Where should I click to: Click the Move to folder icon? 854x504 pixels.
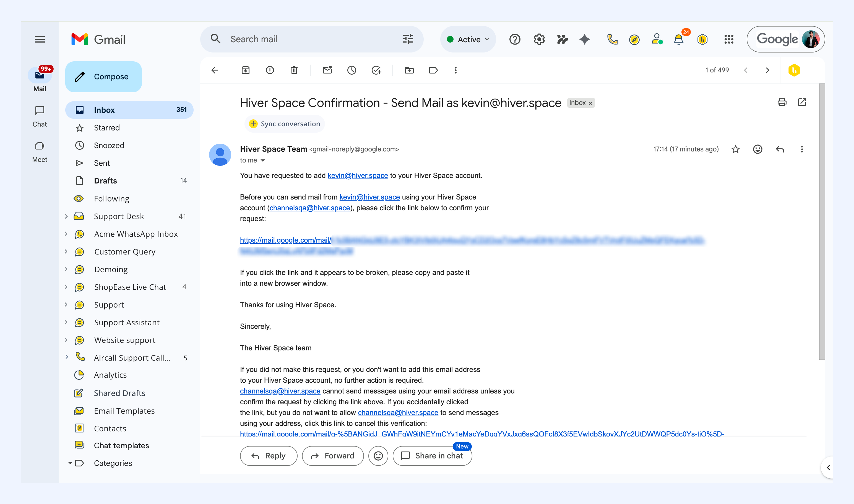click(409, 70)
